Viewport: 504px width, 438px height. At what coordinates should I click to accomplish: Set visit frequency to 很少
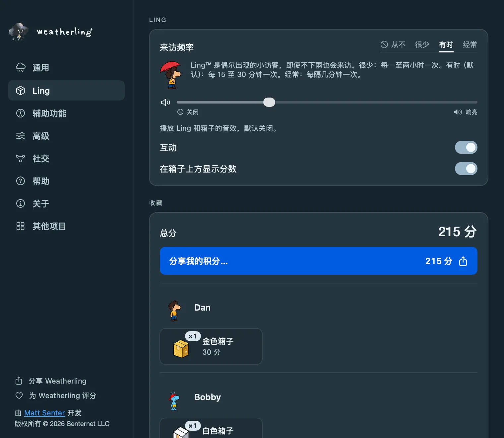pyautogui.click(x=422, y=44)
